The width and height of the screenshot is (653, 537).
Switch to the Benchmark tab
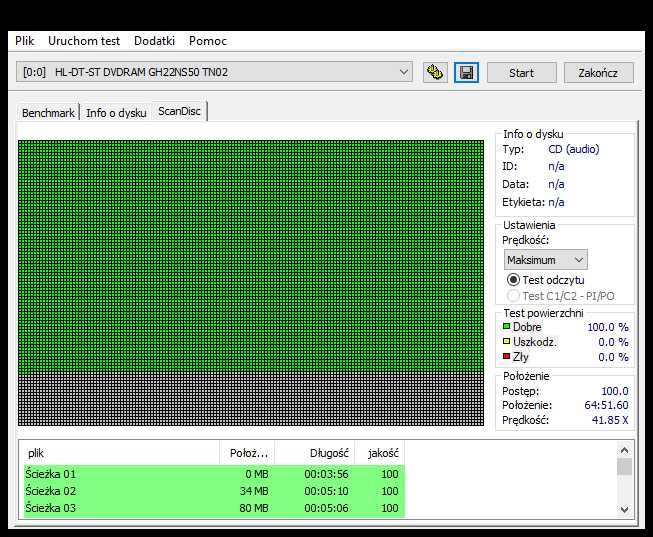(48, 113)
